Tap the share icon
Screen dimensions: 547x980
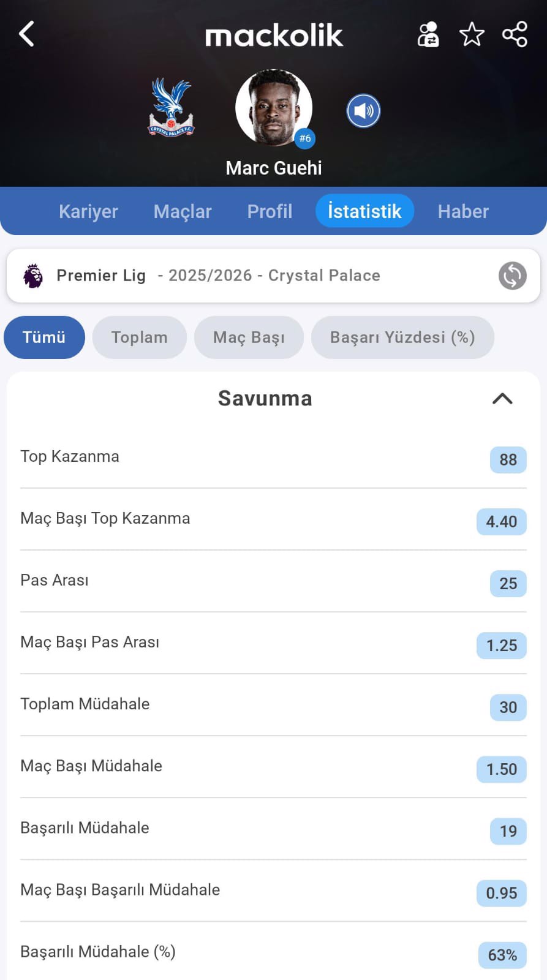coord(515,34)
